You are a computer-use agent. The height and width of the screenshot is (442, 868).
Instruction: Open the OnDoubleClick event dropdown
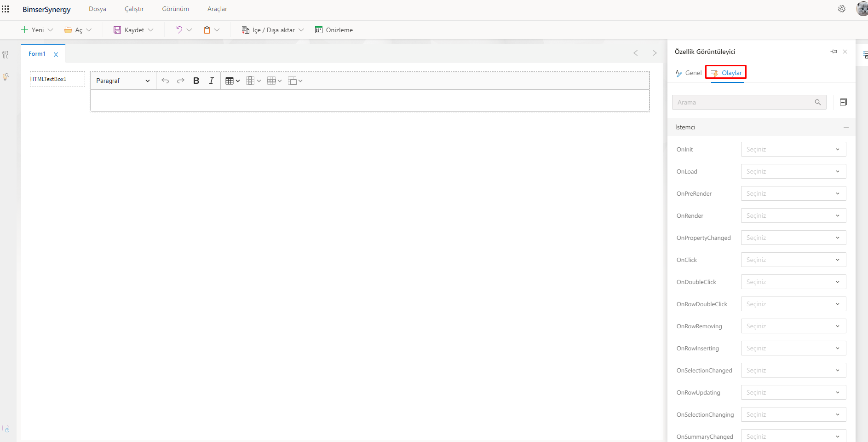click(x=793, y=282)
